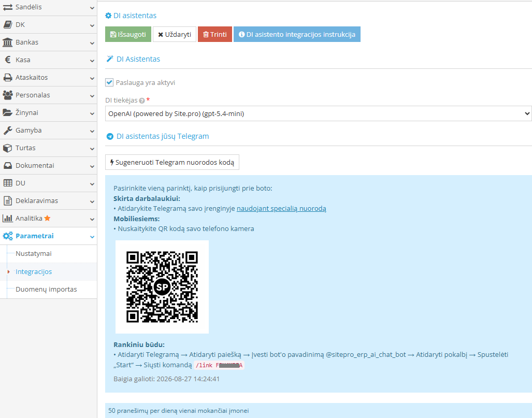Image resolution: width=532 pixels, height=418 pixels.
Task: Click the Sandėlis arrows icon in sidebar
Action: pyautogui.click(x=7, y=7)
